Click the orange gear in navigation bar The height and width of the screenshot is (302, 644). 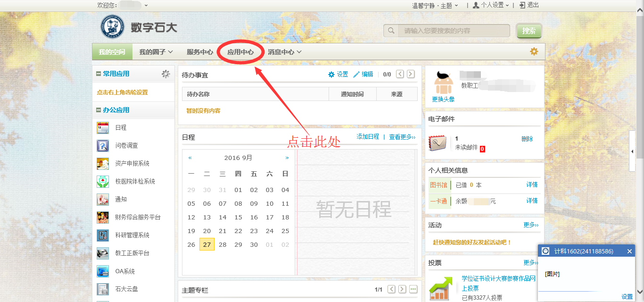[x=534, y=51]
